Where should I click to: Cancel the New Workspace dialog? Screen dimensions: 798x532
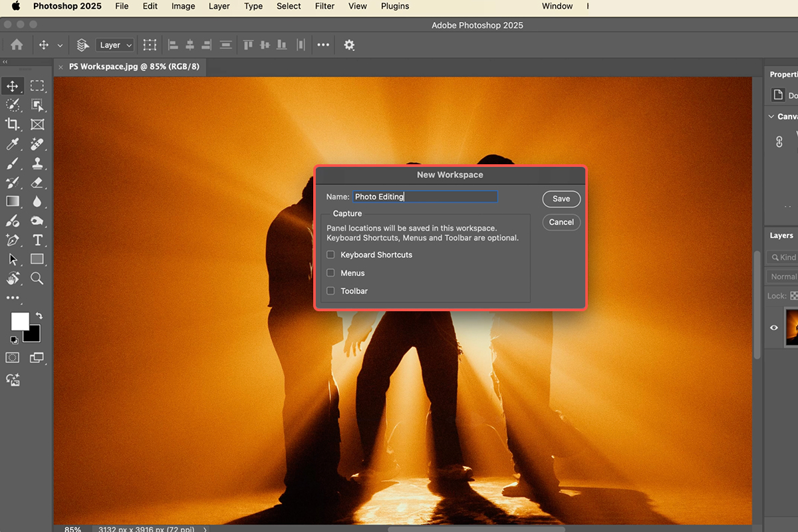click(561, 222)
